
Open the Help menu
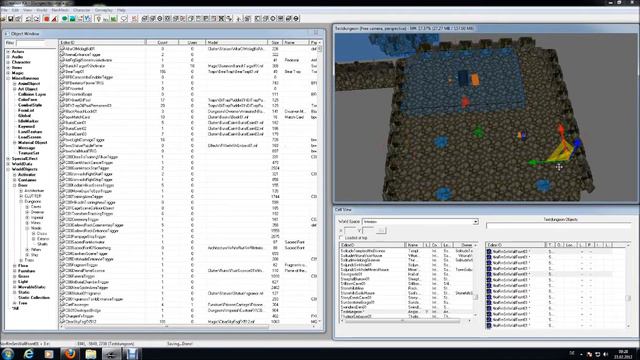(x=121, y=10)
